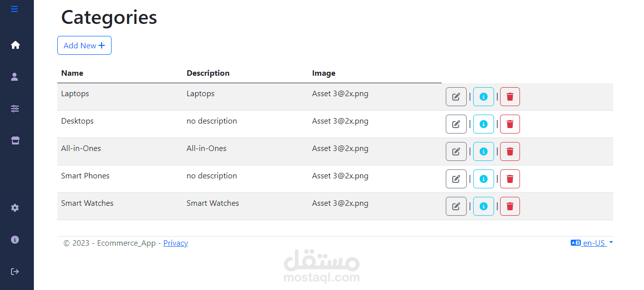
Task: Click the info circle sidebar icon
Action: (x=15, y=240)
